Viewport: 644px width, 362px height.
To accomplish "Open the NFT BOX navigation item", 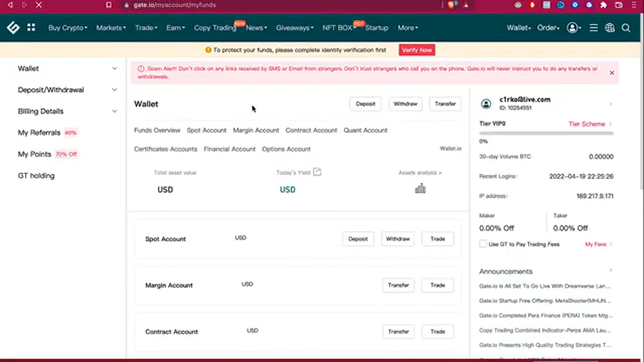I will tap(337, 28).
